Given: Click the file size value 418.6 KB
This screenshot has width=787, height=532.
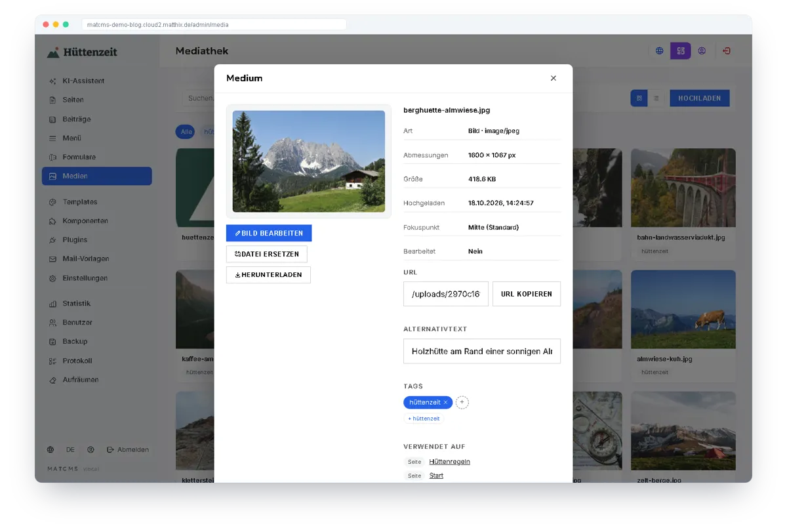Looking at the screenshot, I should pos(482,179).
